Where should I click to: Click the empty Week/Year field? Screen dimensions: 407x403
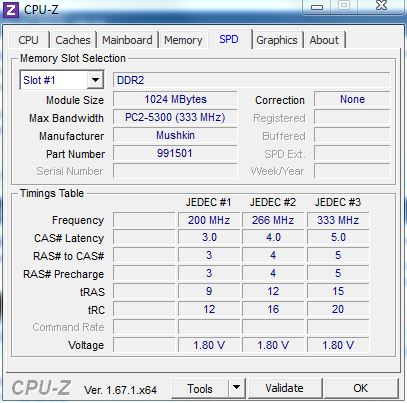[x=352, y=171]
